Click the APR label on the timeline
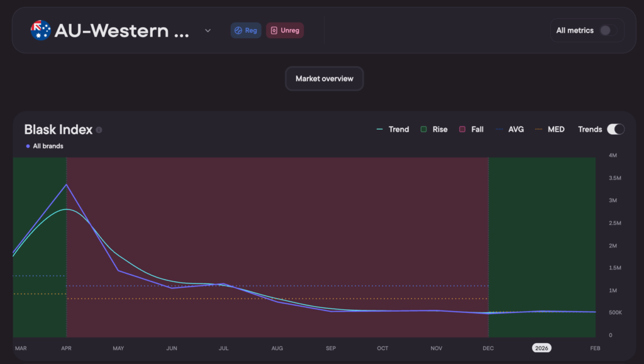This screenshot has height=364, width=644. [66, 348]
